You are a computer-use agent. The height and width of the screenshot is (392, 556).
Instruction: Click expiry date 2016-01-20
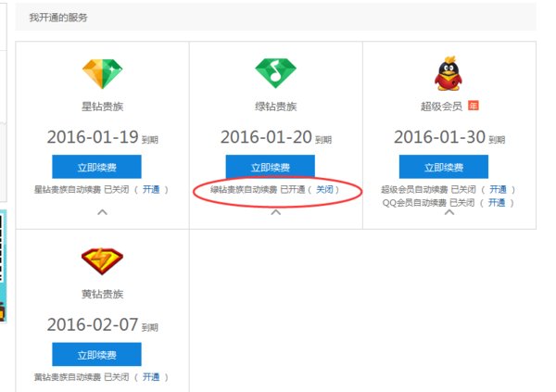(266, 137)
